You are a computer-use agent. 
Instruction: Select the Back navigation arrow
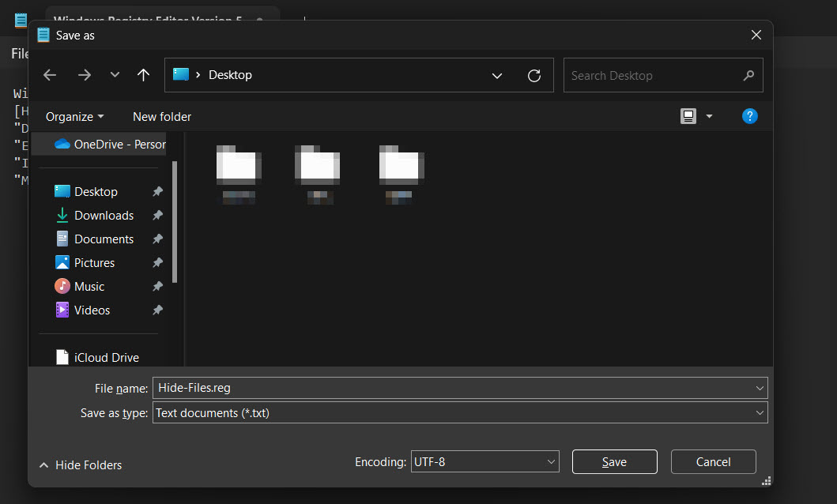point(49,74)
